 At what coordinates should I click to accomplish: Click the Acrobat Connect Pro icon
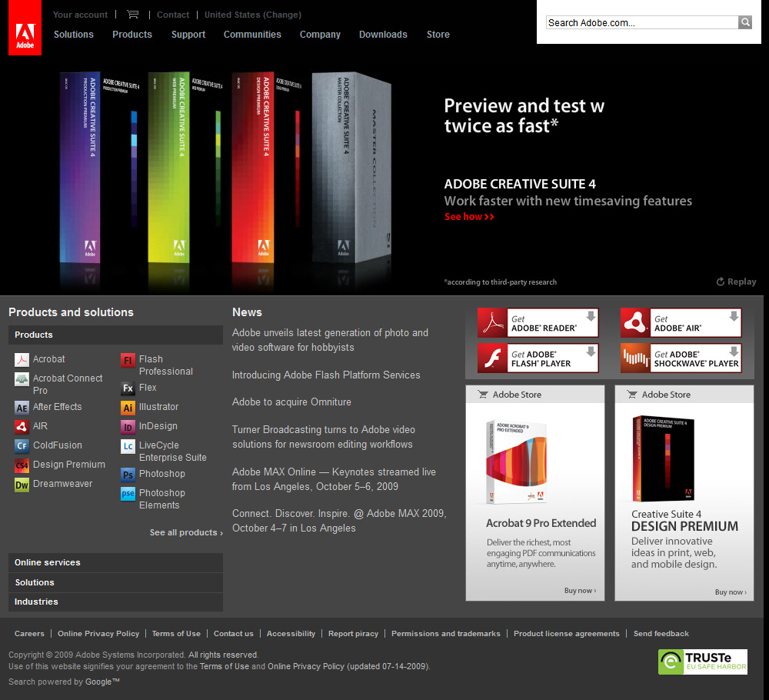(x=22, y=379)
